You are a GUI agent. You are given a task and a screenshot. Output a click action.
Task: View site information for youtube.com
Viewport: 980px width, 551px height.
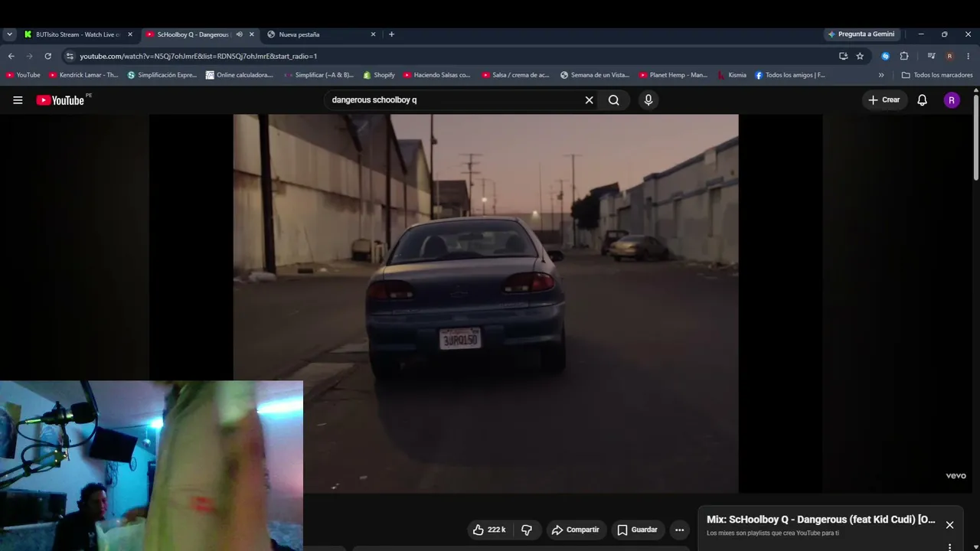70,56
